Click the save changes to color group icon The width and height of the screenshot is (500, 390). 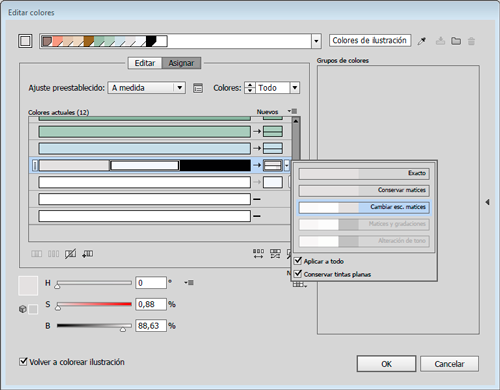coord(440,41)
